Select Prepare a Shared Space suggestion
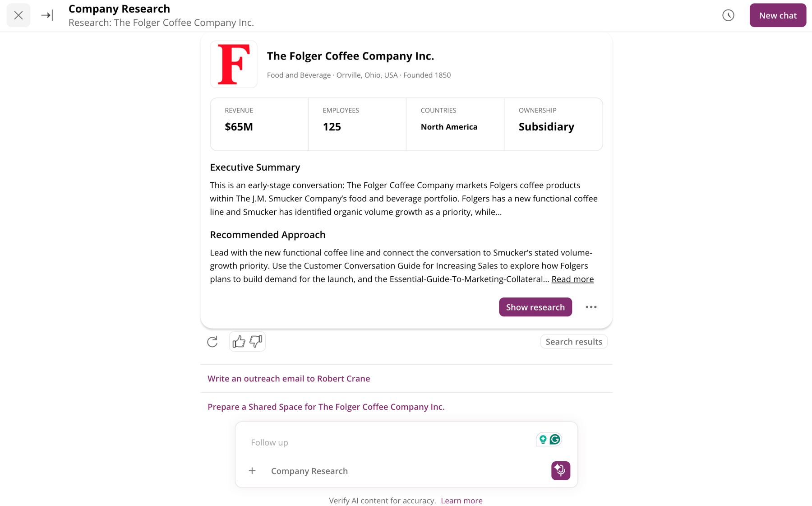The height and width of the screenshot is (506, 812). pos(326,407)
